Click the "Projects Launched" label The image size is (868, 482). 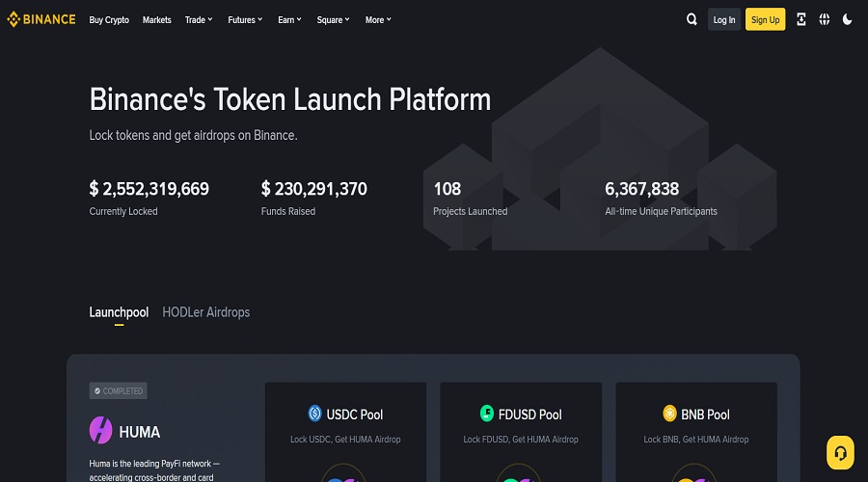[470, 211]
